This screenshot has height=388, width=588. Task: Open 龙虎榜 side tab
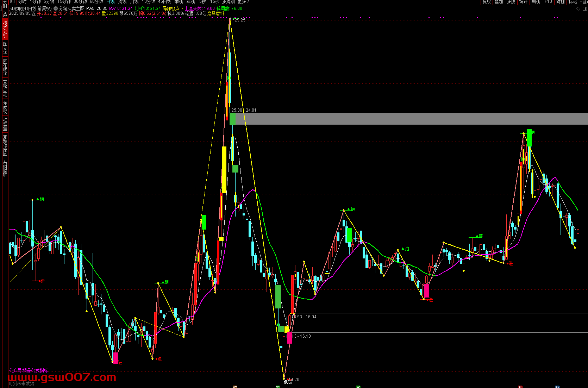point(5,107)
